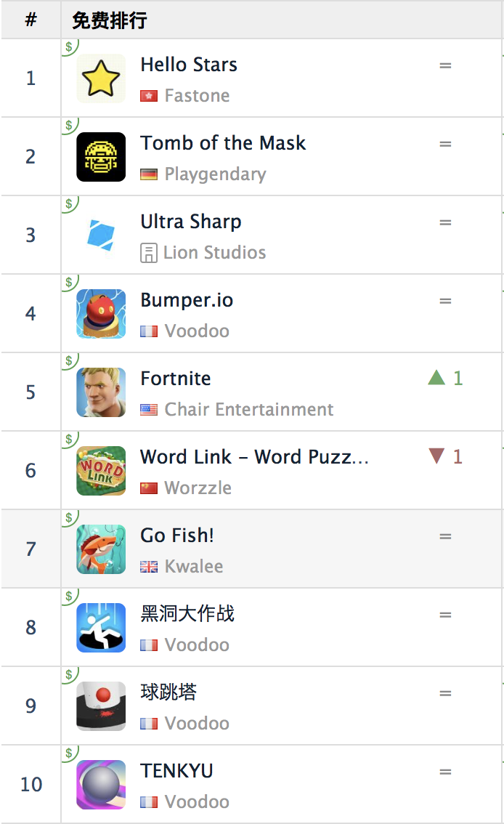
Task: Click the dollar badge on Hello Stars
Action: point(69,47)
